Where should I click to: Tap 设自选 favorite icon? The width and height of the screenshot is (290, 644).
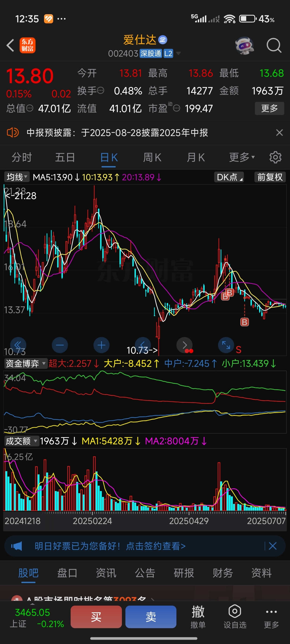click(235, 617)
